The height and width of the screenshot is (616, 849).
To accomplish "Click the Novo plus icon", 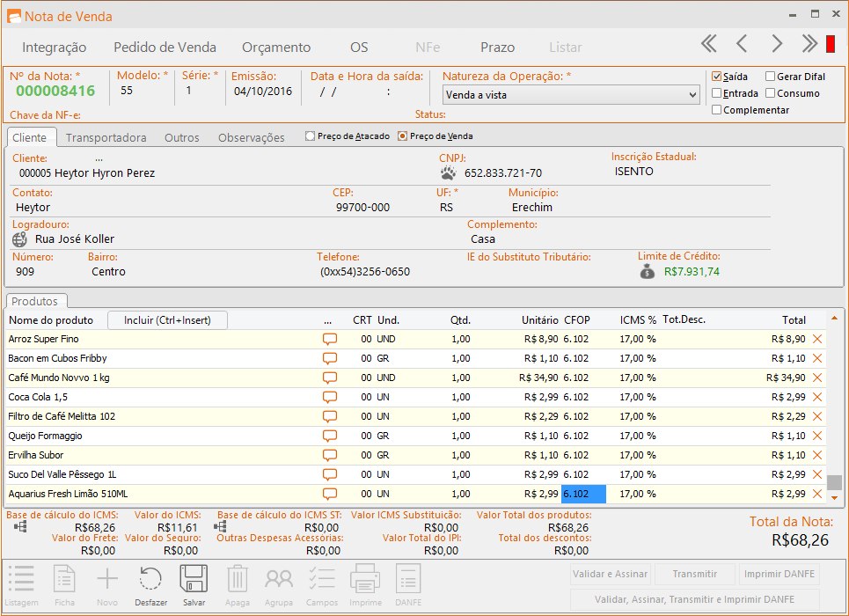I will coord(107,584).
